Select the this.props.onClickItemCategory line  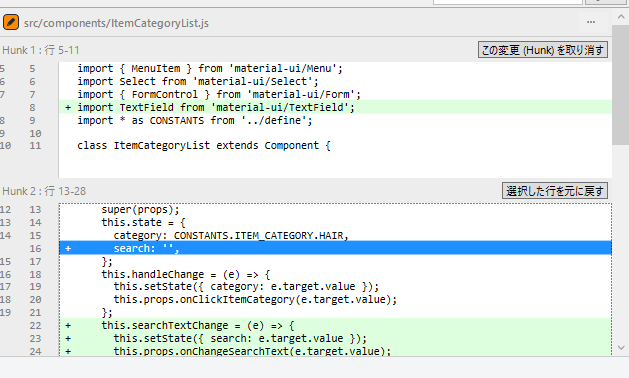pyautogui.click(x=335, y=299)
